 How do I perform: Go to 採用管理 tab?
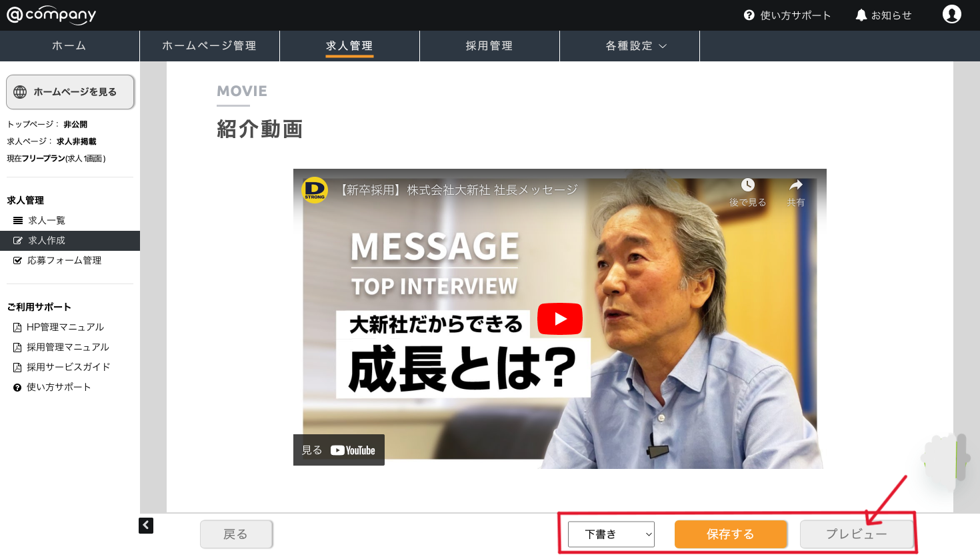point(489,46)
